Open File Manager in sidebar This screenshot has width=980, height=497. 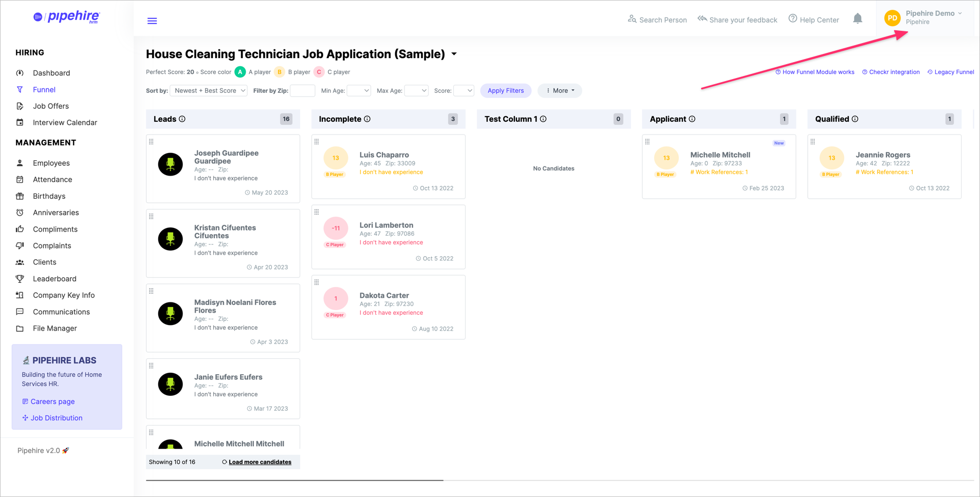55,329
